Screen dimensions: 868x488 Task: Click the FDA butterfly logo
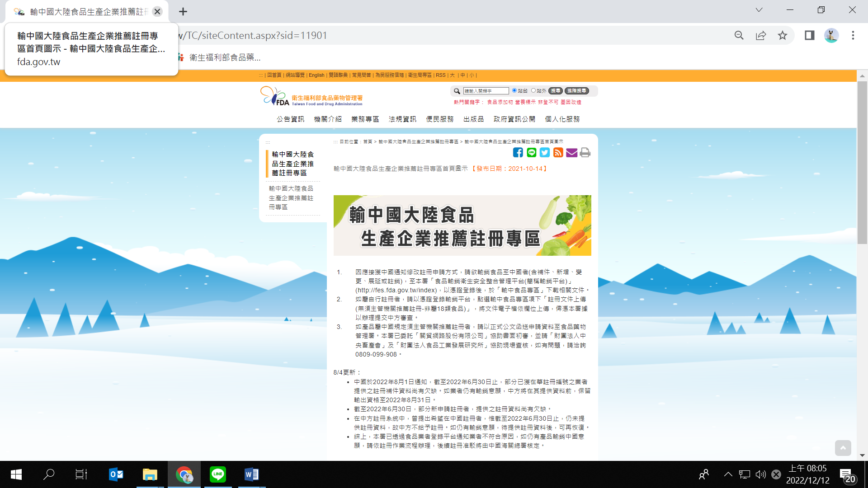[x=274, y=96]
